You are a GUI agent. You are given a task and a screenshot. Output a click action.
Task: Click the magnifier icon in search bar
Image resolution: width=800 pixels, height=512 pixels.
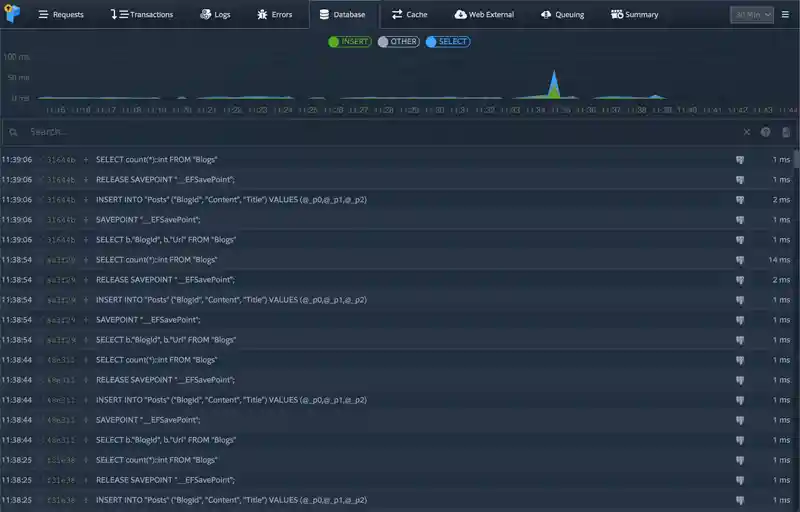coord(13,133)
